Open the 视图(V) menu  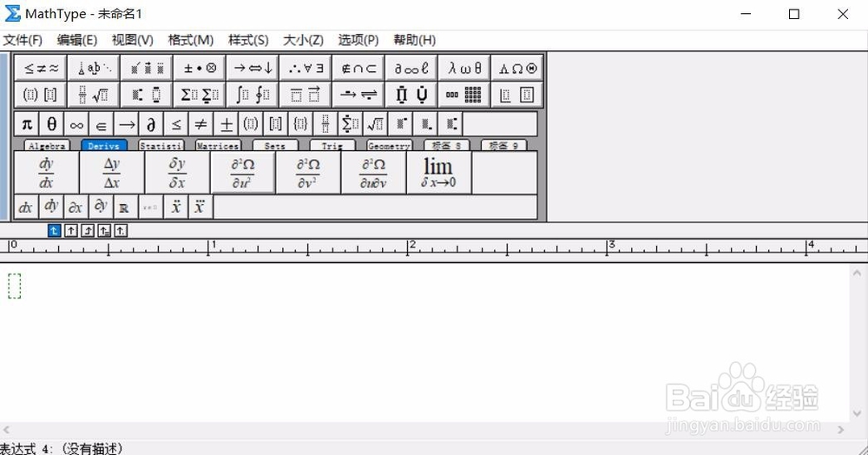tap(132, 40)
